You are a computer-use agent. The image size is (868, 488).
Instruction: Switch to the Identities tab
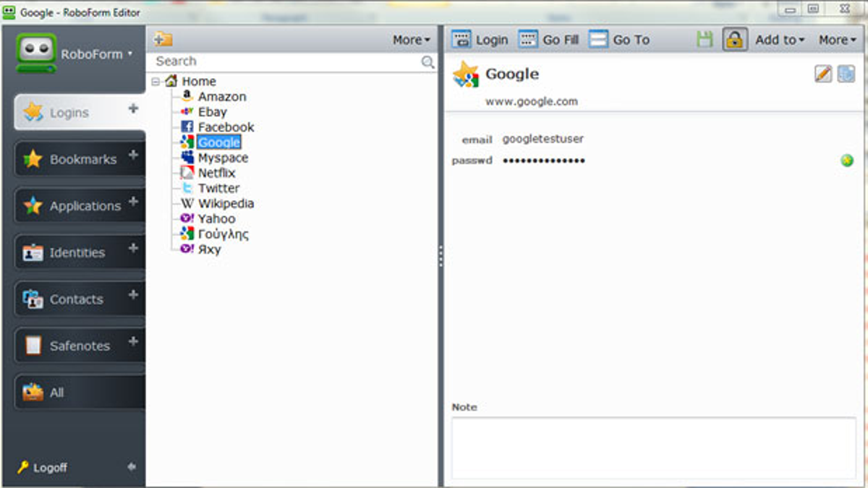tap(80, 252)
